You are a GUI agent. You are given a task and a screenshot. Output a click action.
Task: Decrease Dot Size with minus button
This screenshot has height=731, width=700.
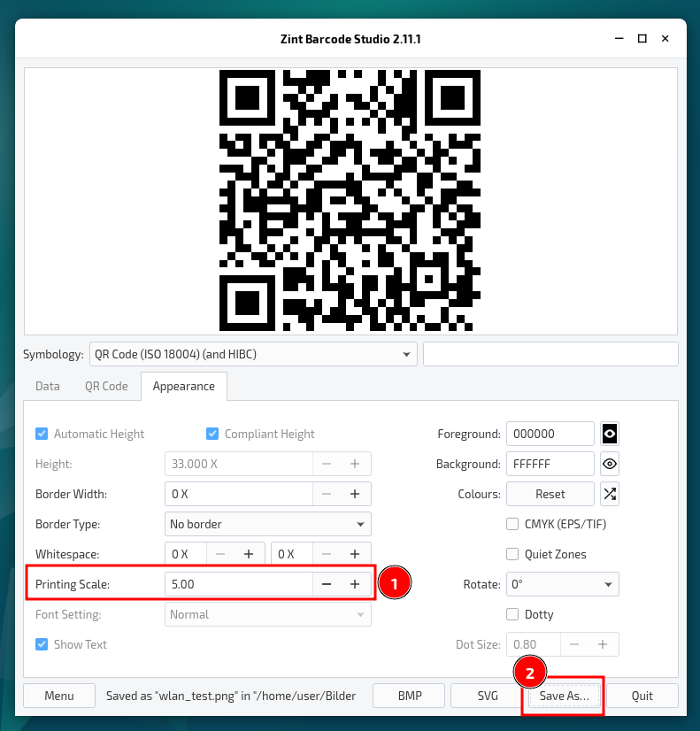(574, 644)
